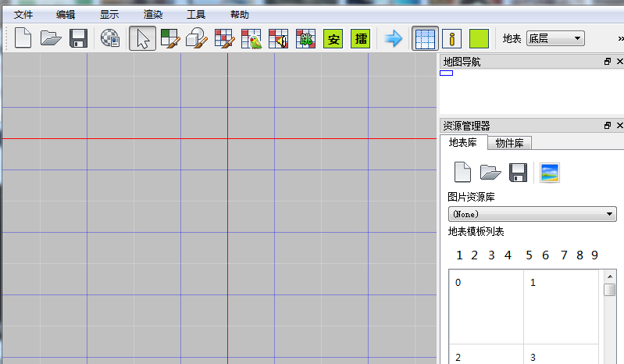Viewport: 624px width, 364px height.
Task: Click template number 7
Action: (564, 255)
